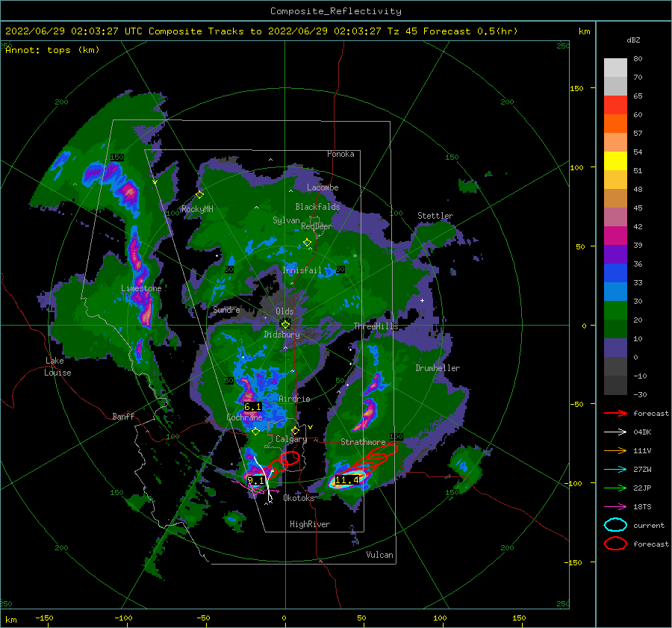This screenshot has height=628, width=672.
Task: Click the Blackfalds city label
Action: pyautogui.click(x=317, y=207)
